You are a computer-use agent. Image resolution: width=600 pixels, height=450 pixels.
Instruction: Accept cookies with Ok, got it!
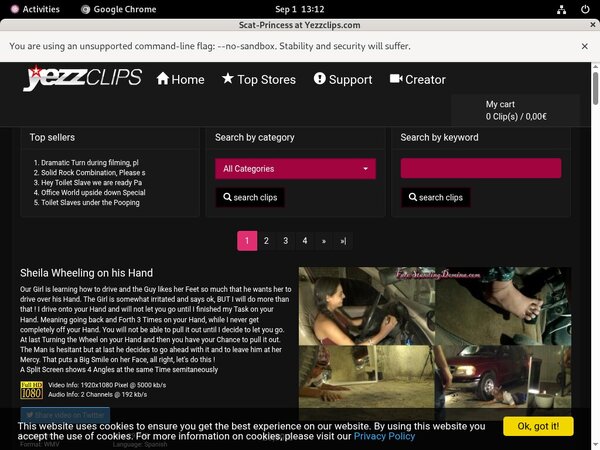[538, 426]
